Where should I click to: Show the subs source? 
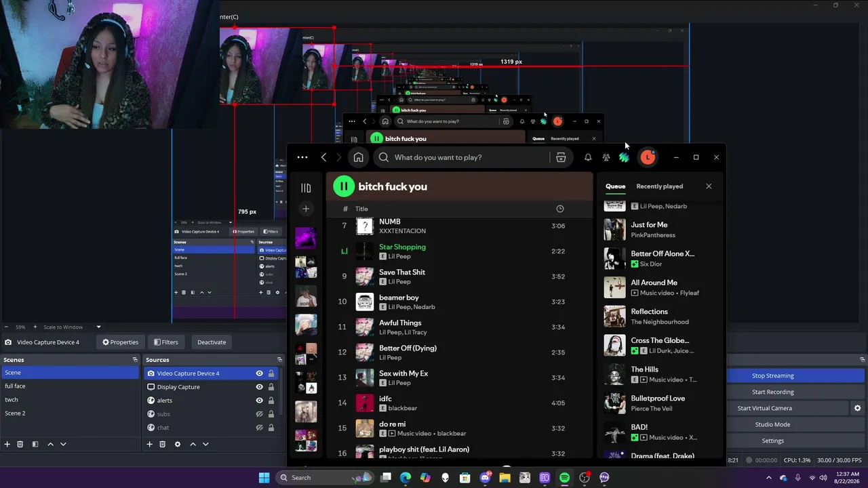[x=259, y=414]
